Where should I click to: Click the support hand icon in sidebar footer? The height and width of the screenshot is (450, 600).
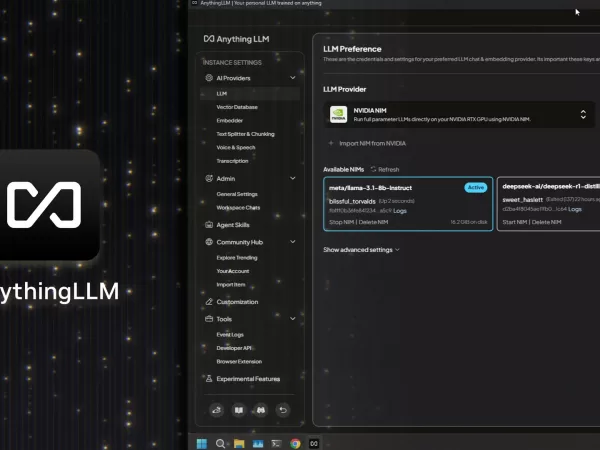pos(217,410)
